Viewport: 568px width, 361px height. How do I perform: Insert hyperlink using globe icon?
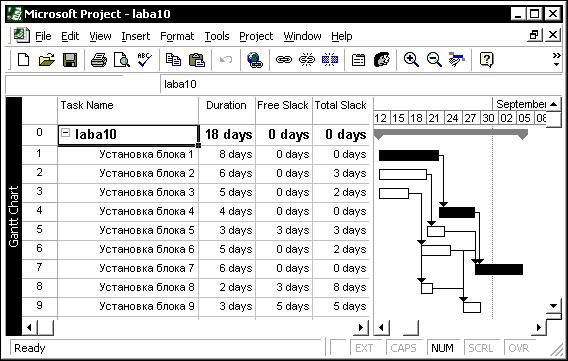255,60
